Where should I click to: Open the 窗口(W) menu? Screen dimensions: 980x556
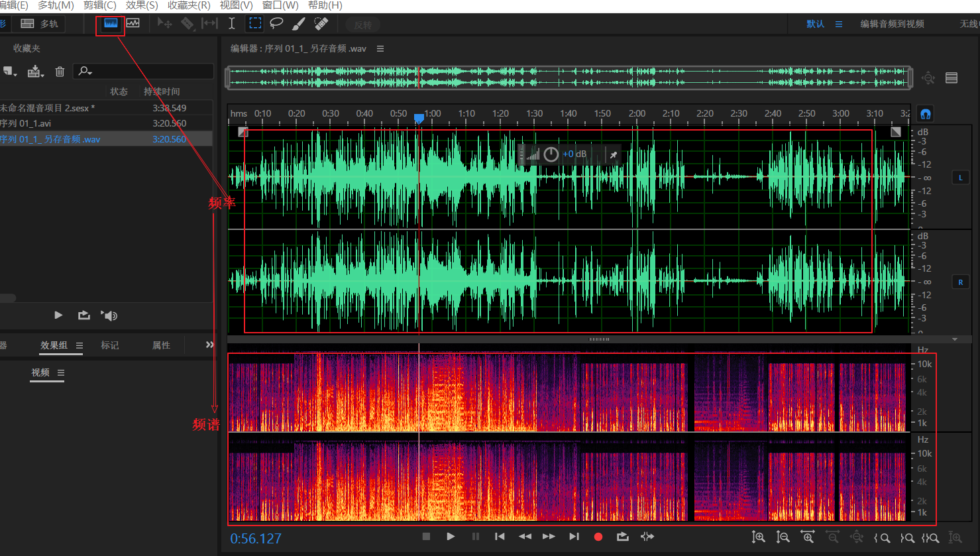[x=280, y=5]
